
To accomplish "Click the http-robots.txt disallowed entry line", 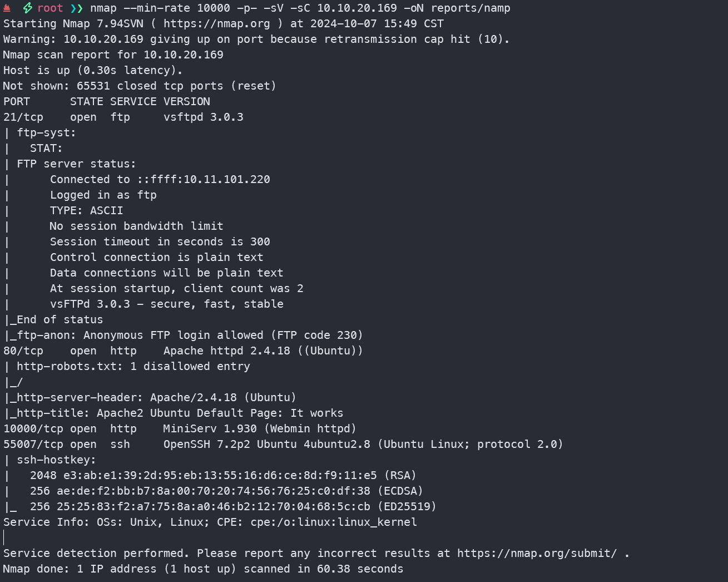I will click(x=127, y=367).
